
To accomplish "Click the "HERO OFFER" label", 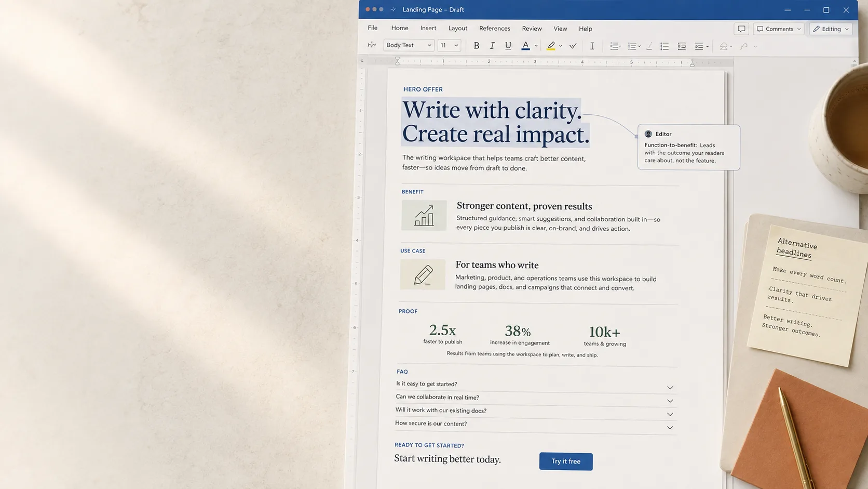I will [x=423, y=89].
